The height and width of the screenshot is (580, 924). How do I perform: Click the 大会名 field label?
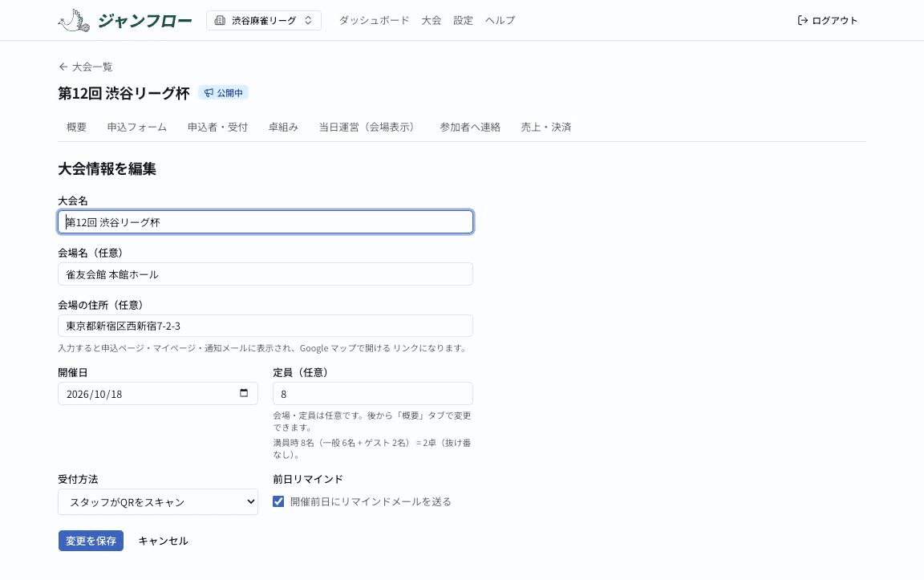[73, 201]
